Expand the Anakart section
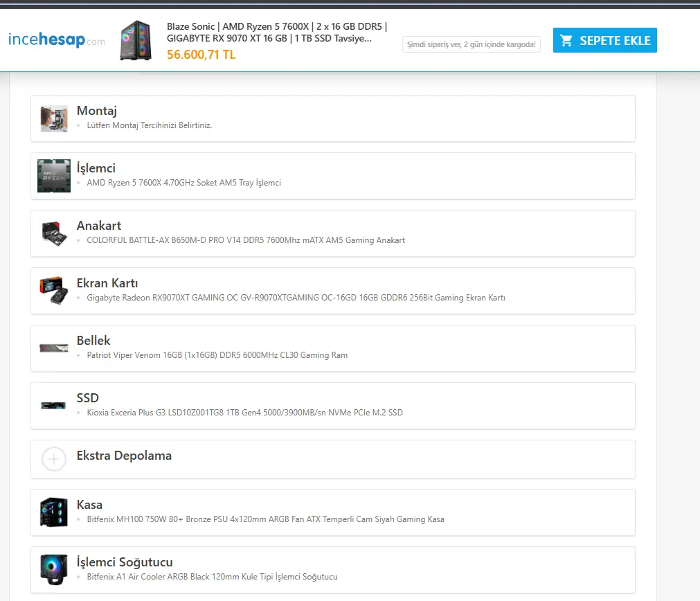This screenshot has width=700, height=601. click(332, 233)
